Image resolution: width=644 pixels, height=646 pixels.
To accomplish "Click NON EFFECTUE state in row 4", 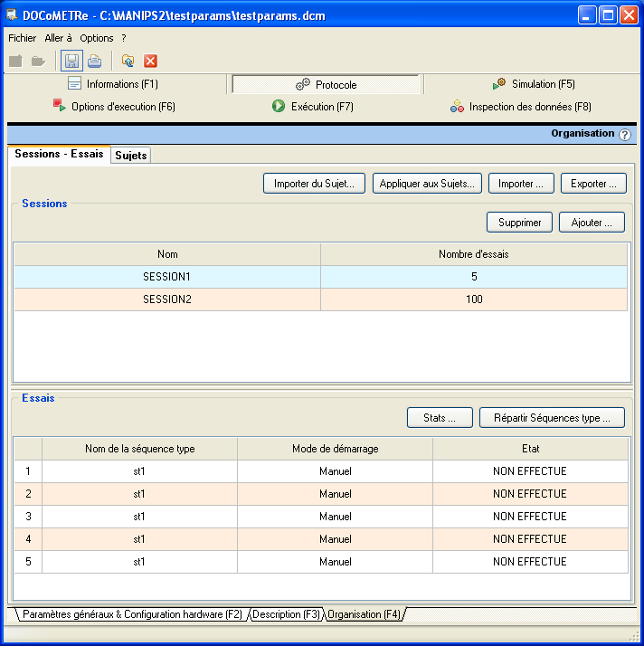I will tap(530, 539).
